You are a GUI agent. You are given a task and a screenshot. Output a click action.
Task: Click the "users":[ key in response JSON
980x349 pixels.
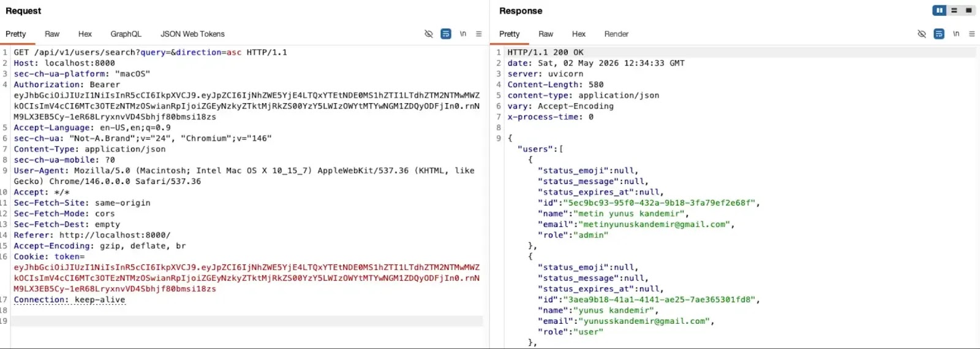tap(540, 149)
